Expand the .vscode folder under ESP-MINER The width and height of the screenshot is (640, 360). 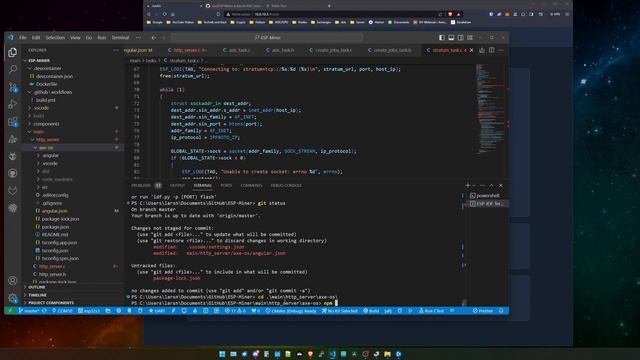[41, 108]
